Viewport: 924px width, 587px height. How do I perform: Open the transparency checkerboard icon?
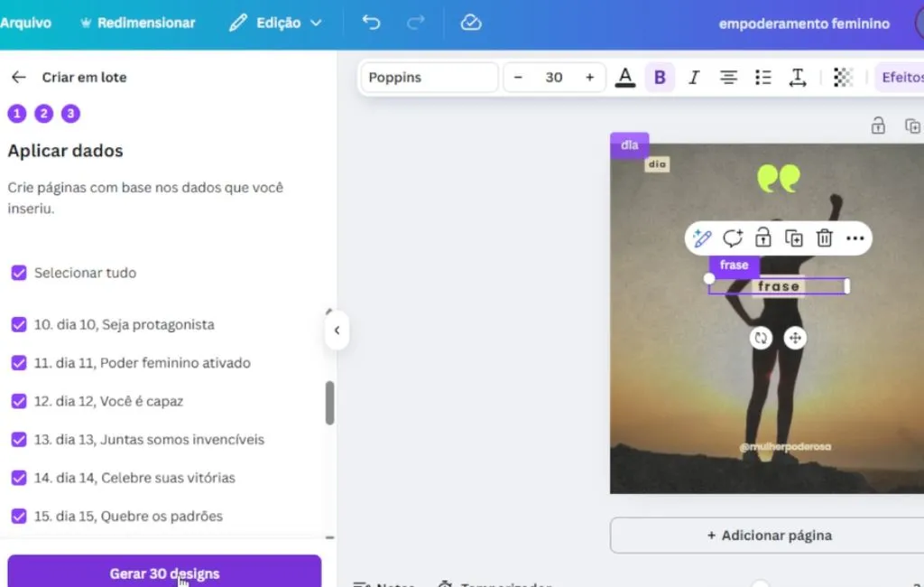coord(843,78)
